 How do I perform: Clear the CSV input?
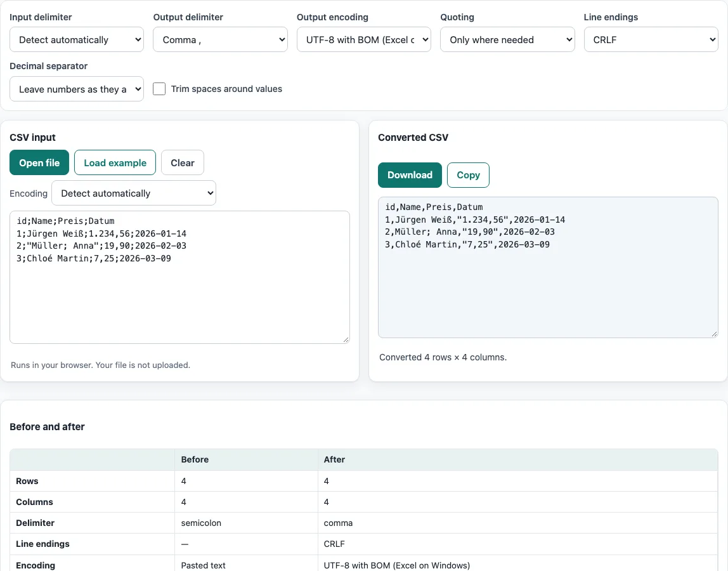click(x=183, y=162)
